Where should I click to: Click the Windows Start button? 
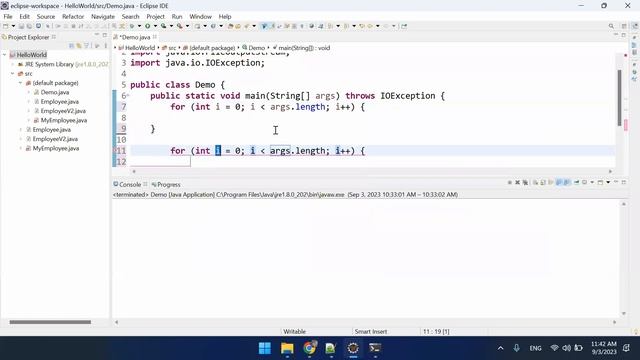pyautogui.click(x=264, y=348)
